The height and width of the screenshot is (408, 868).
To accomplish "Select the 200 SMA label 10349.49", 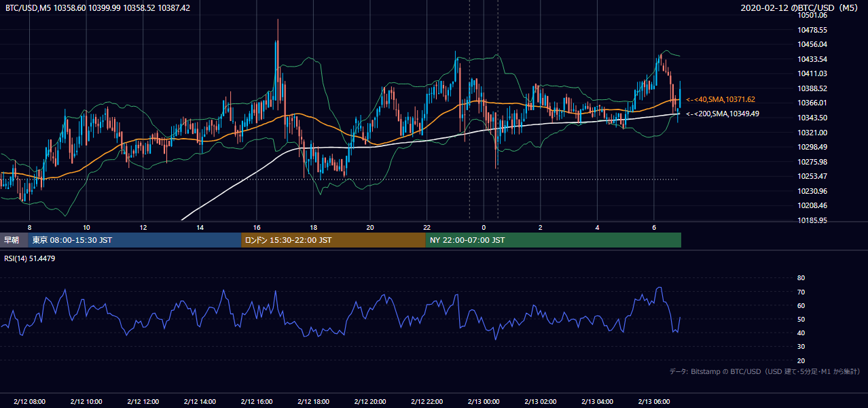I will pyautogui.click(x=723, y=114).
